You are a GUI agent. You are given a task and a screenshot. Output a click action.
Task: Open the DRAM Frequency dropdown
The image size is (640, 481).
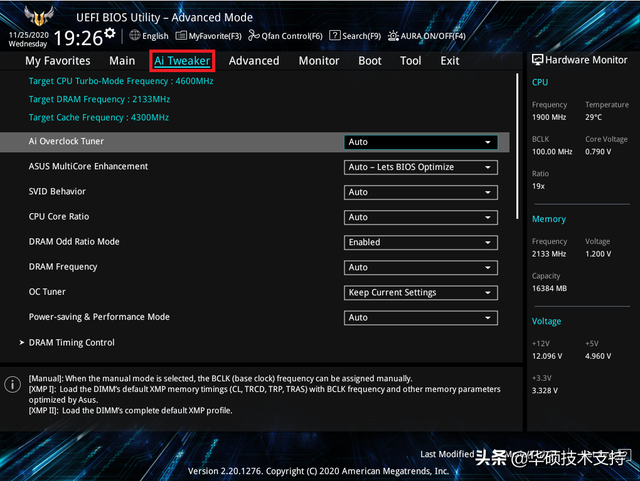click(421, 268)
